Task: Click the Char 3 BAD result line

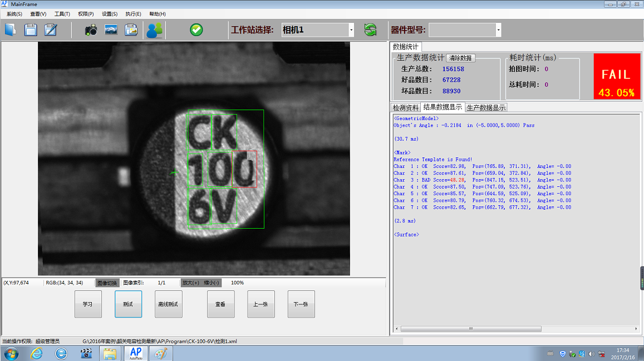Action: pos(482,180)
